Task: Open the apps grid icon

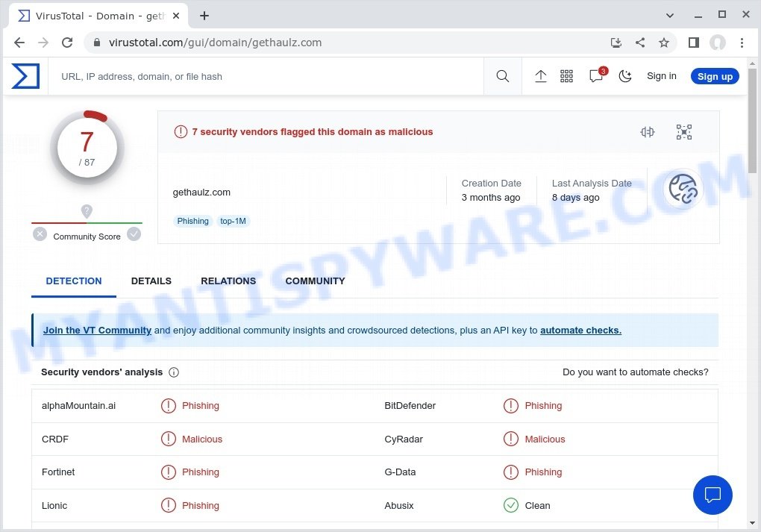Action: pos(566,76)
